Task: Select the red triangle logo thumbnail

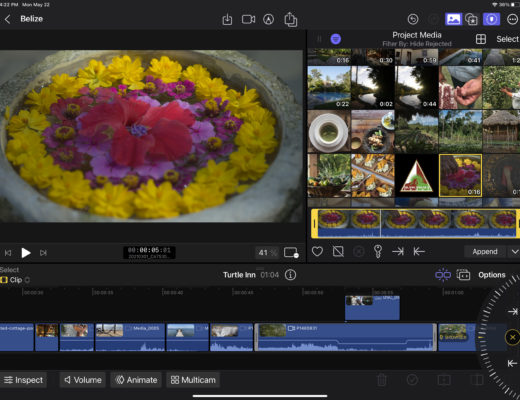Action: pyautogui.click(x=417, y=175)
